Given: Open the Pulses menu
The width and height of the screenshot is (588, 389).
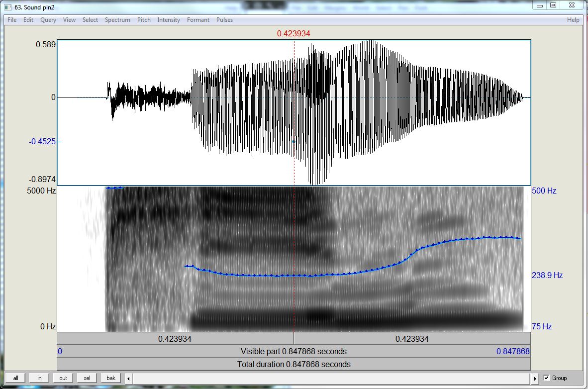Looking at the screenshot, I should click(x=224, y=20).
